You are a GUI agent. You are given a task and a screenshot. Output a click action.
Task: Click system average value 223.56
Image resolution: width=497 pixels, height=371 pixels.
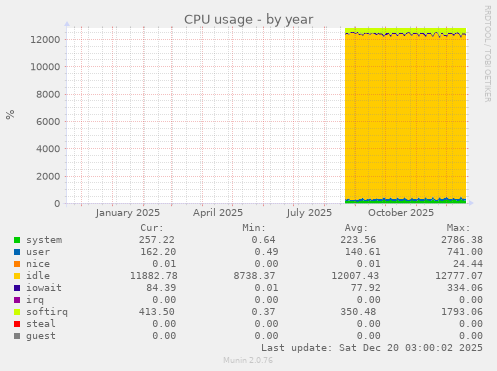point(358,240)
